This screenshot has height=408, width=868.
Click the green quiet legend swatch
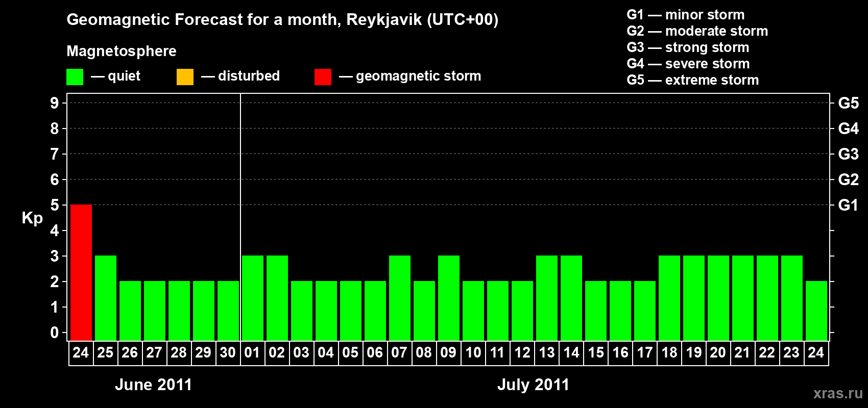[x=75, y=77]
